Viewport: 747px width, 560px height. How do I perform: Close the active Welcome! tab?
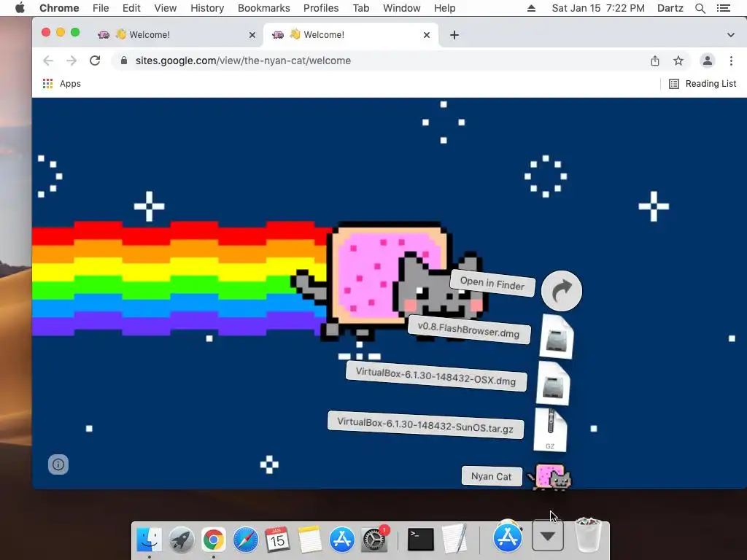click(426, 35)
